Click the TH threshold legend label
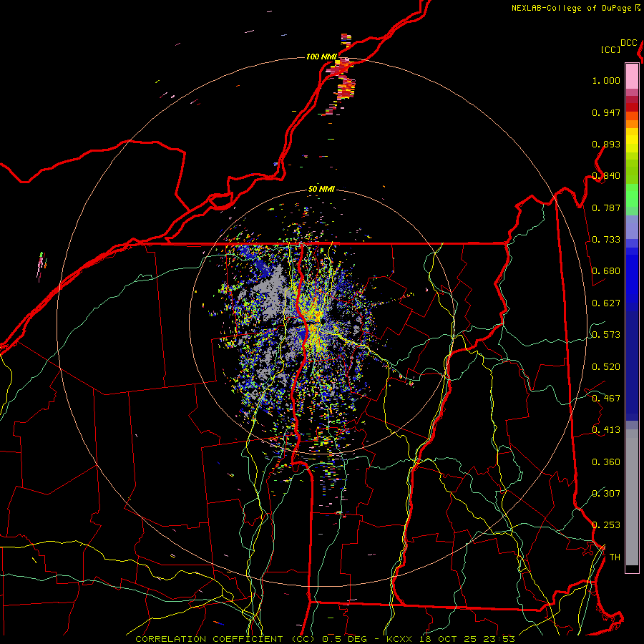This screenshot has height=644, width=644. 615,557
